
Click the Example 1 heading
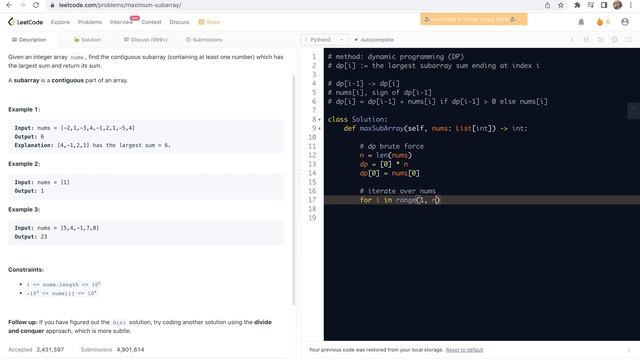[24, 109]
